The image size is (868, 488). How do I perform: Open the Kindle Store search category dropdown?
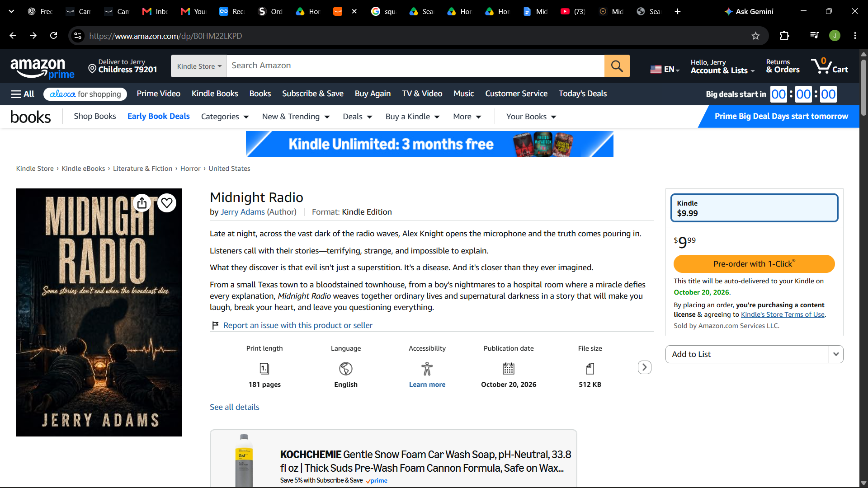pos(199,66)
